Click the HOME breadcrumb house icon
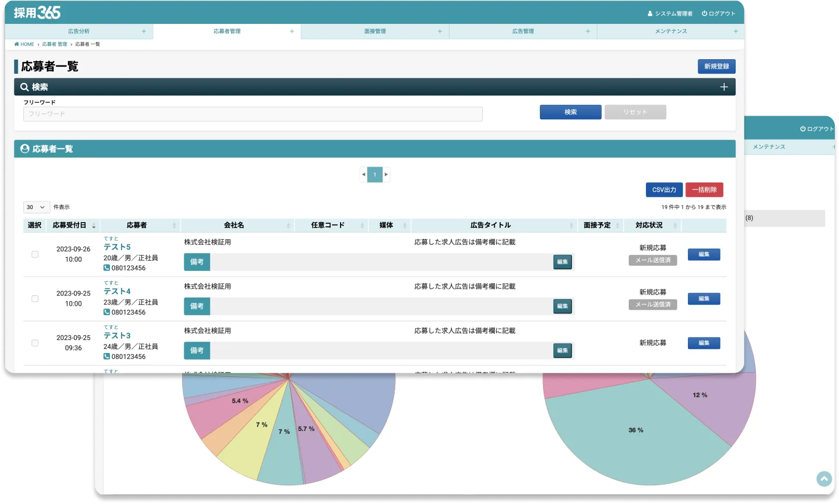Viewport: 839px width, 504px height. tap(17, 44)
